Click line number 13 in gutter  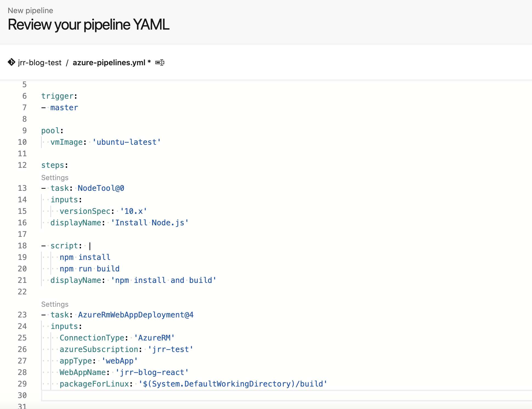[x=22, y=188]
